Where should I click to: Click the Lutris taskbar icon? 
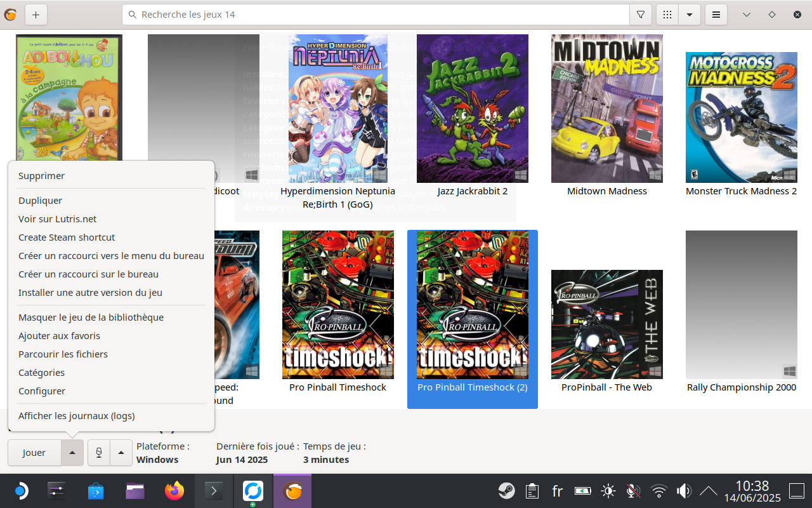tap(292, 491)
